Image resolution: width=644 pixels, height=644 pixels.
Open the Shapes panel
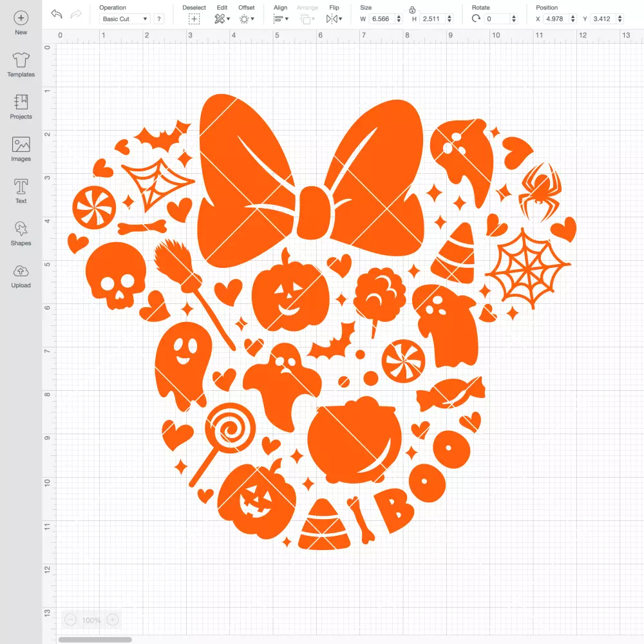point(21,233)
